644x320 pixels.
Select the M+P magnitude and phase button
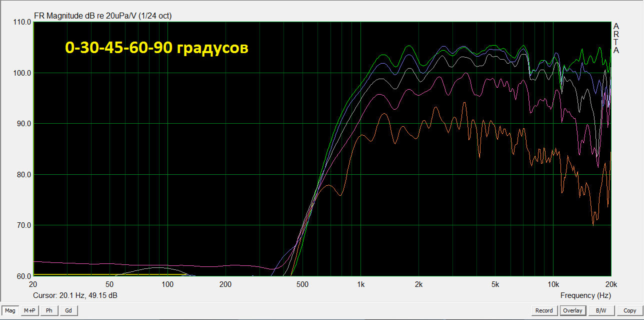click(29, 310)
